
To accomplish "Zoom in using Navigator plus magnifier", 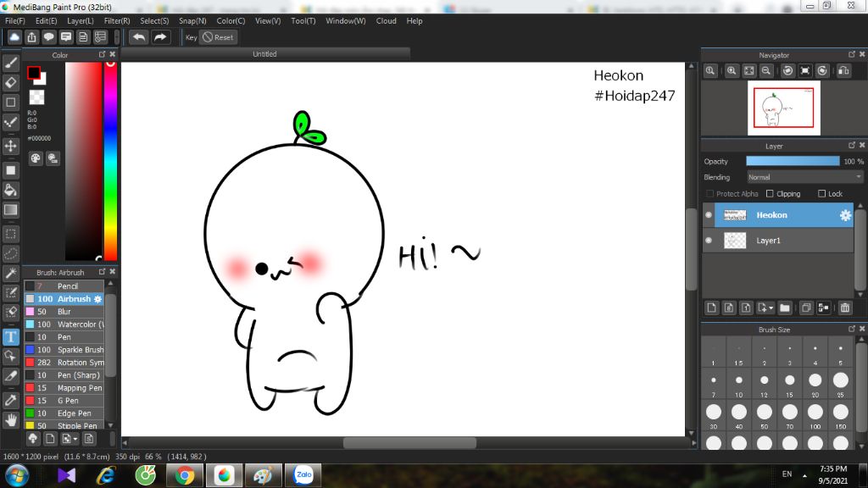I will (x=732, y=71).
